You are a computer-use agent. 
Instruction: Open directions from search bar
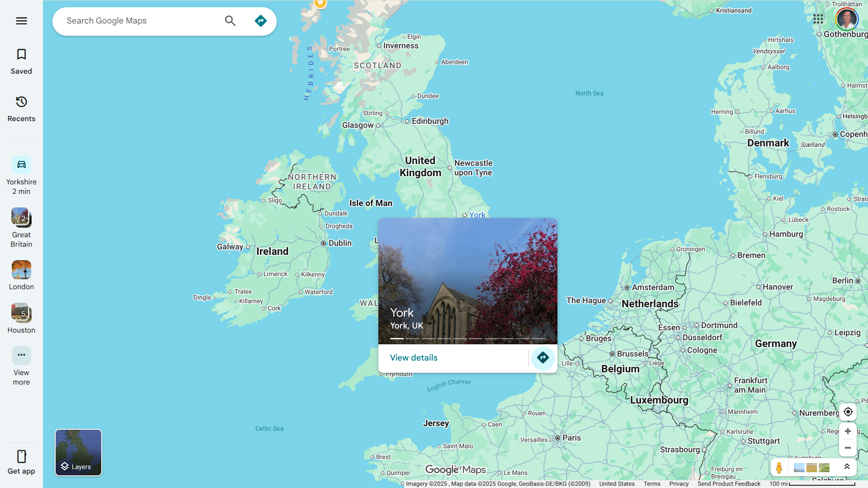(x=260, y=21)
